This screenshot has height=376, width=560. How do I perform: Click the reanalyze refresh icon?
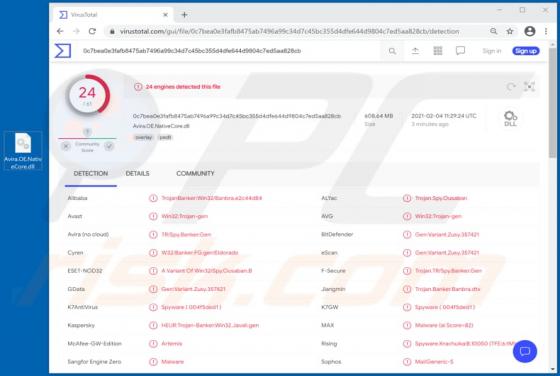pyautogui.click(x=511, y=86)
